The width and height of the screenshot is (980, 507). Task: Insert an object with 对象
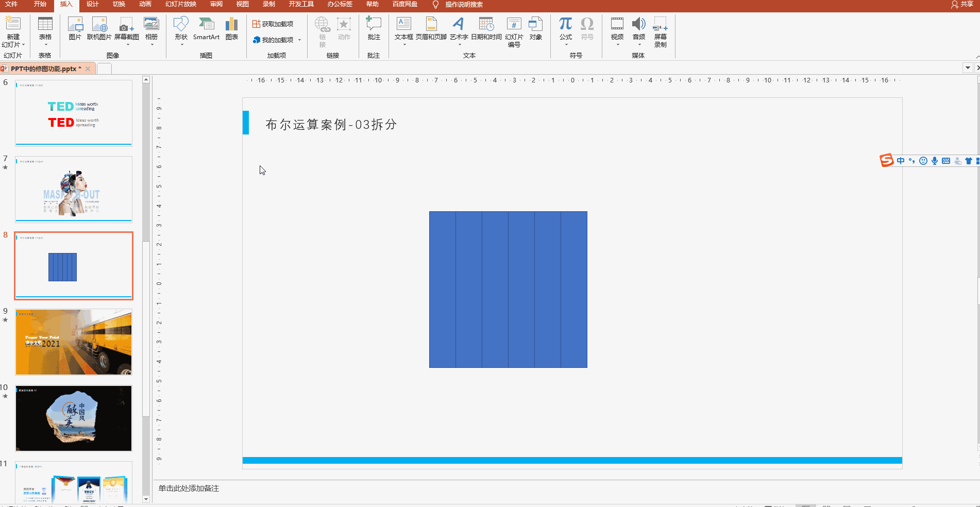(536, 28)
